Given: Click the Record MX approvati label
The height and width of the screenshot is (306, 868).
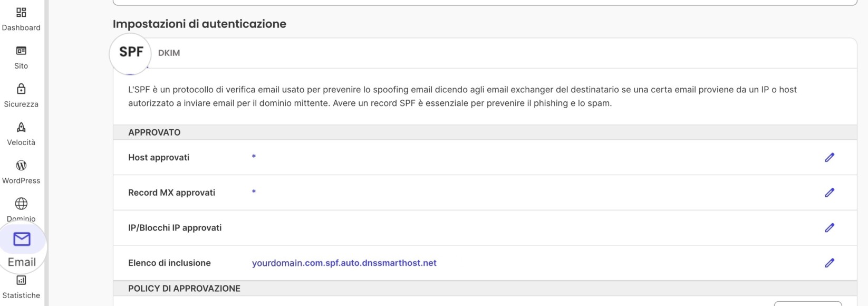Looking at the screenshot, I should point(171,193).
